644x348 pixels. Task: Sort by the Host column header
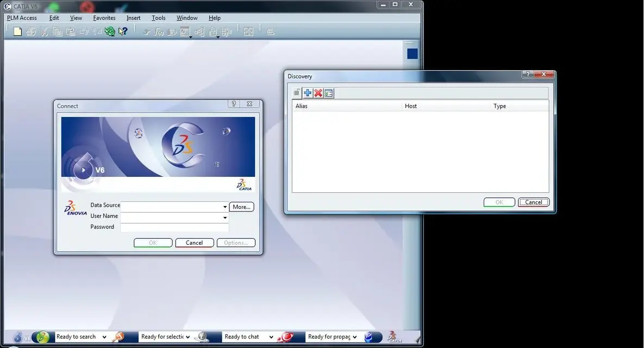click(446, 106)
